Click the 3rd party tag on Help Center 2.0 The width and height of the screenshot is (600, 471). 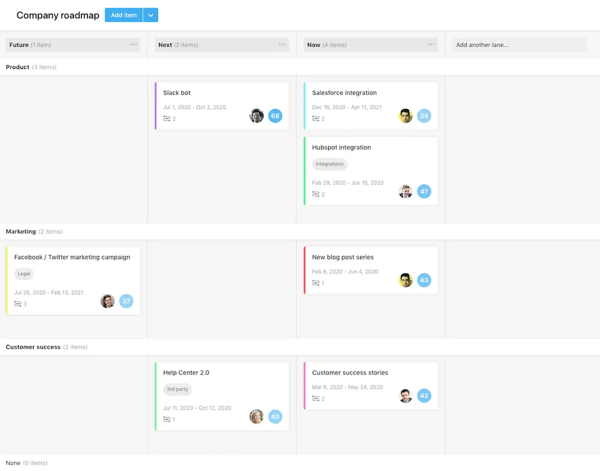[178, 390]
